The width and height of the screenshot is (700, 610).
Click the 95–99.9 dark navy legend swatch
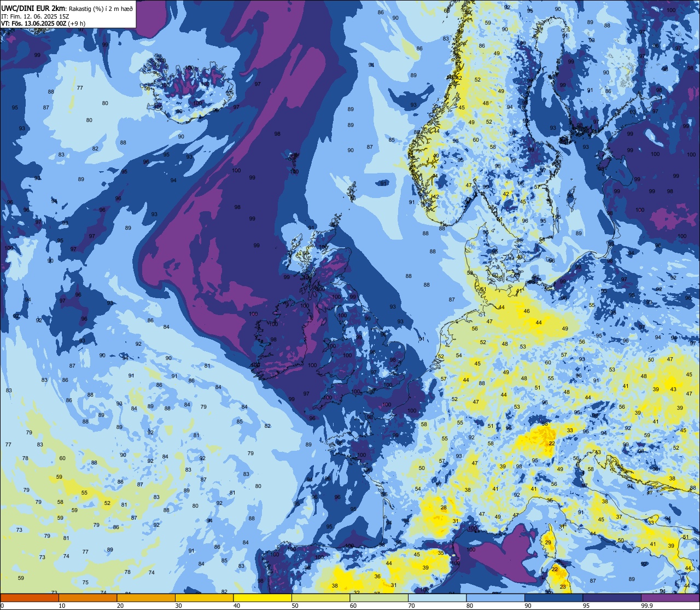coord(612,598)
